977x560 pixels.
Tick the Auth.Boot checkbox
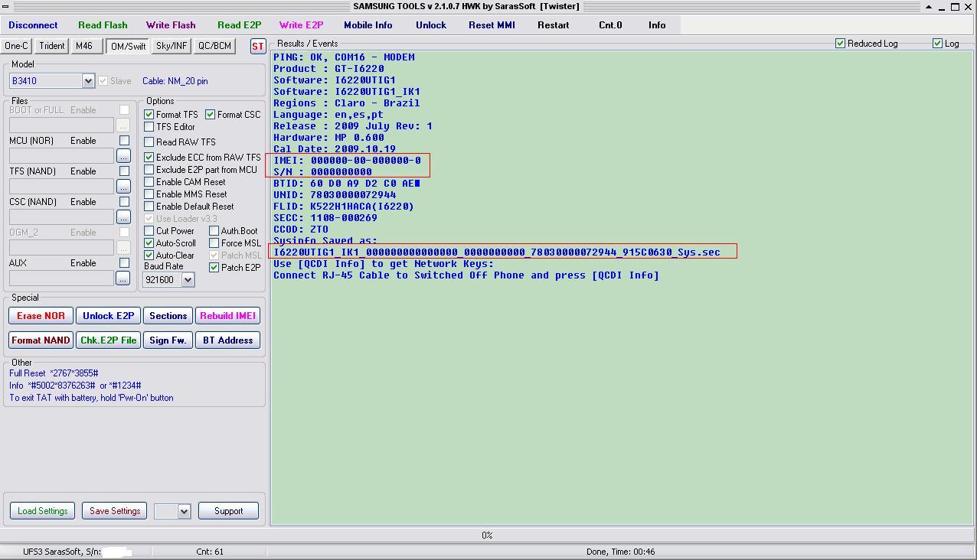point(214,231)
